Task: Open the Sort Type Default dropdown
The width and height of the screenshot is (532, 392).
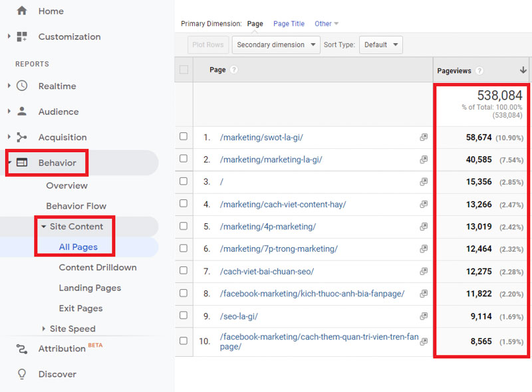Action: click(380, 45)
